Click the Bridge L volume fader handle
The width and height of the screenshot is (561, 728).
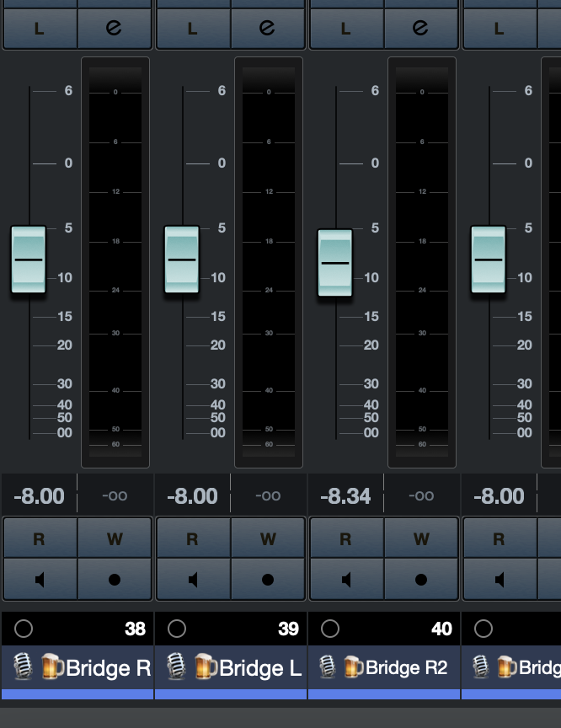181,260
